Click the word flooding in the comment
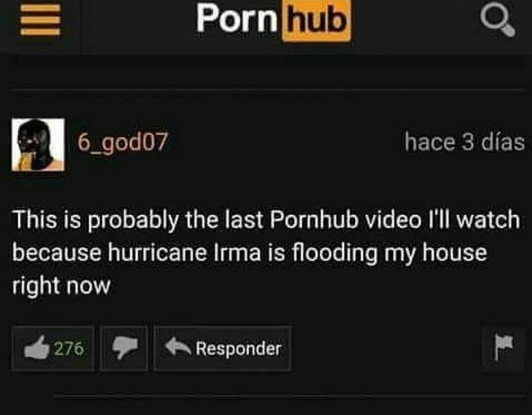The image size is (532, 415). click(x=335, y=253)
